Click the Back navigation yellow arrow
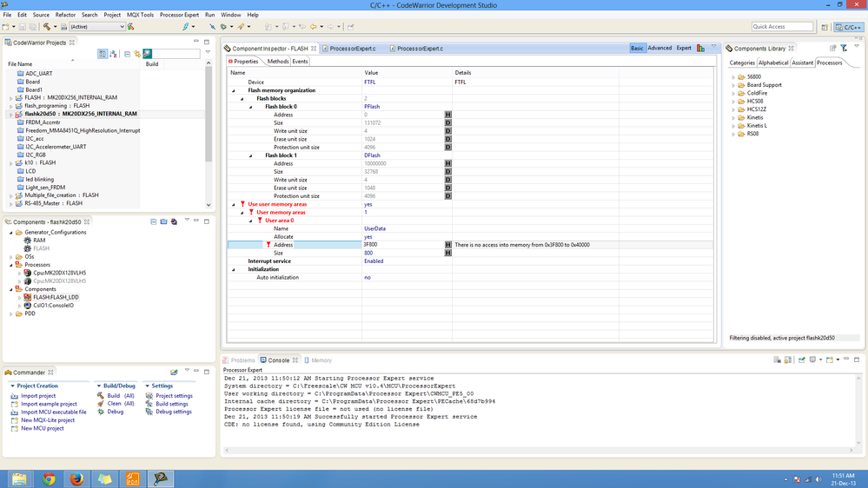Screen dimensions: 868x488 point(314,27)
